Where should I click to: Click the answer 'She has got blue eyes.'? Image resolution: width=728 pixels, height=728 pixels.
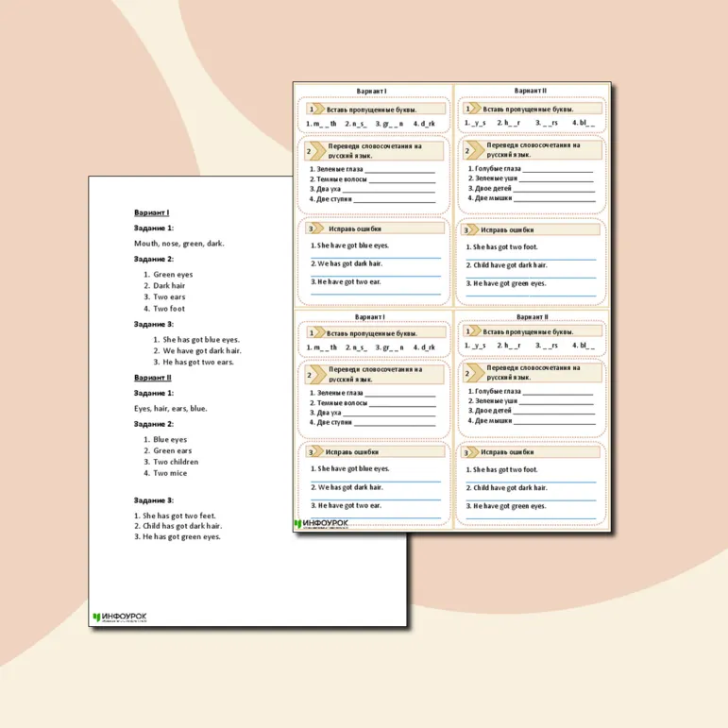pyautogui.click(x=201, y=339)
